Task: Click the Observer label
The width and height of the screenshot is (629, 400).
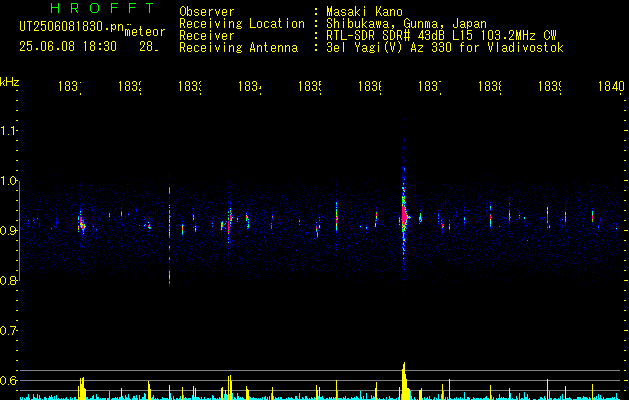Action: pyautogui.click(x=207, y=12)
